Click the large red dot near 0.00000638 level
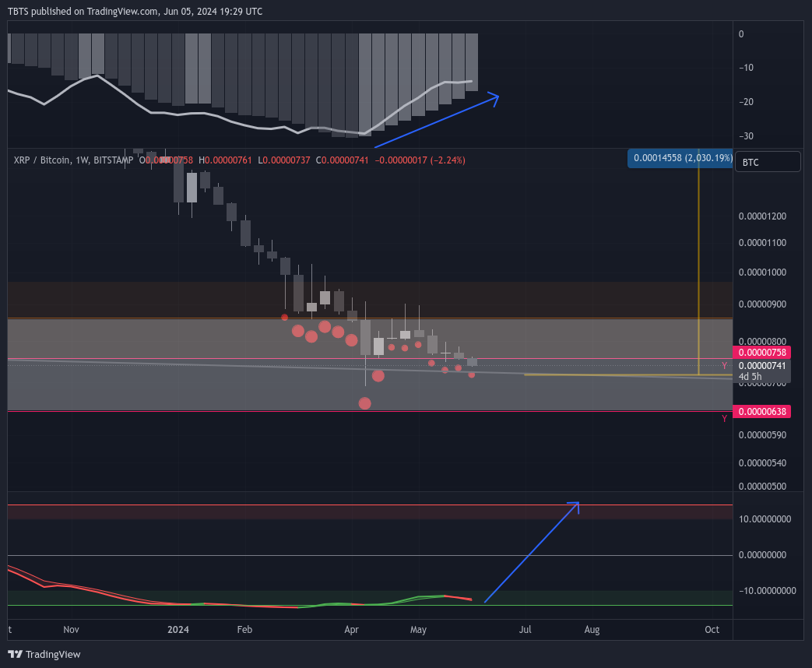The height and width of the screenshot is (668, 812). point(364,403)
